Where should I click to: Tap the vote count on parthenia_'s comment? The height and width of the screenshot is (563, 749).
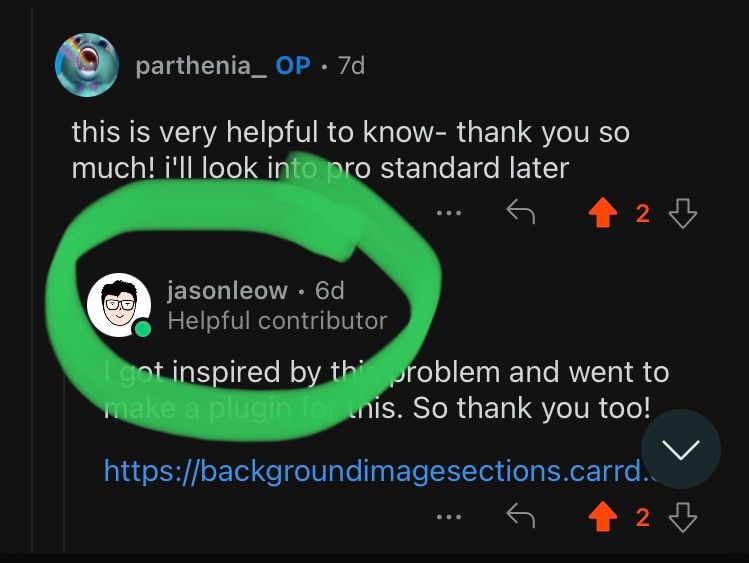643,213
